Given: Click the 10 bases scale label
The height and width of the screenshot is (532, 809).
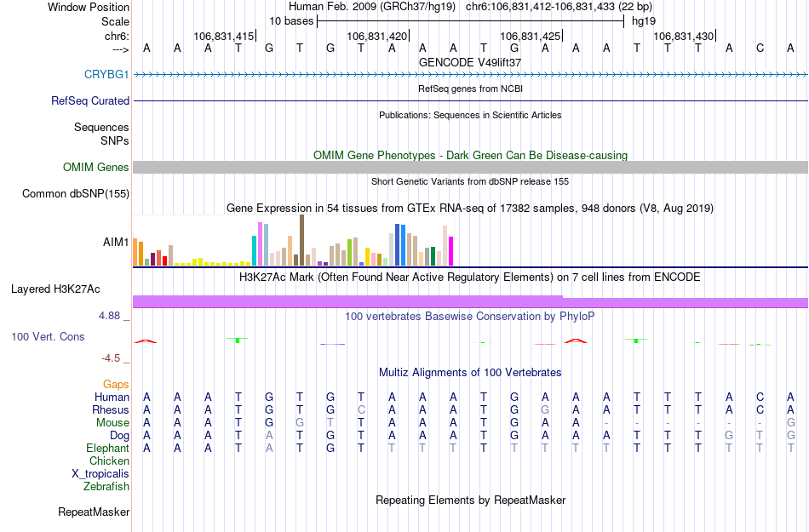Looking at the screenshot, I should 291,21.
